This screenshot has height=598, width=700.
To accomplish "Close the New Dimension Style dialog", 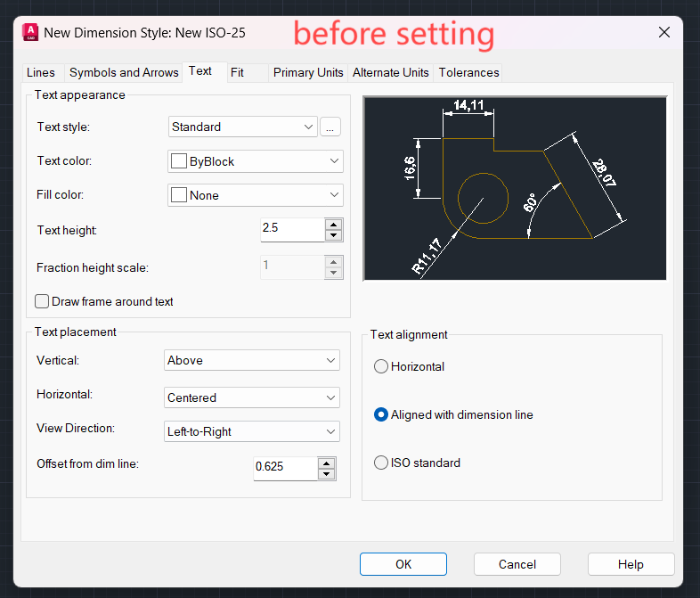I will pyautogui.click(x=663, y=33).
